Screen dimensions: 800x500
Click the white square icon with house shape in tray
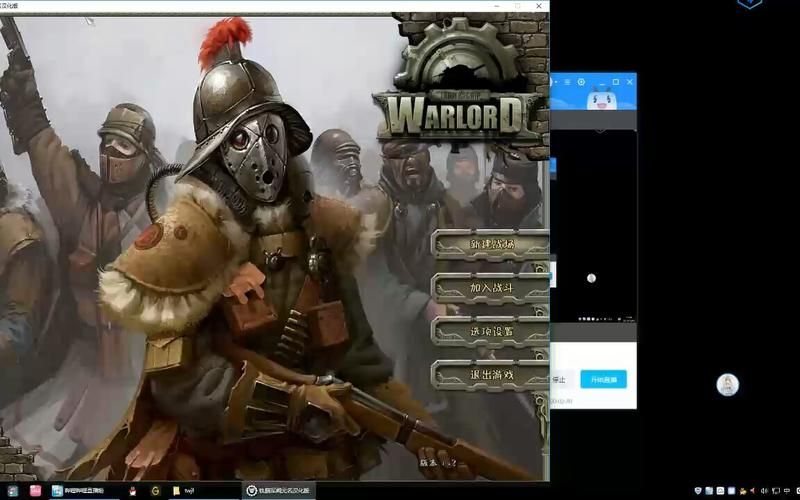[720, 491]
